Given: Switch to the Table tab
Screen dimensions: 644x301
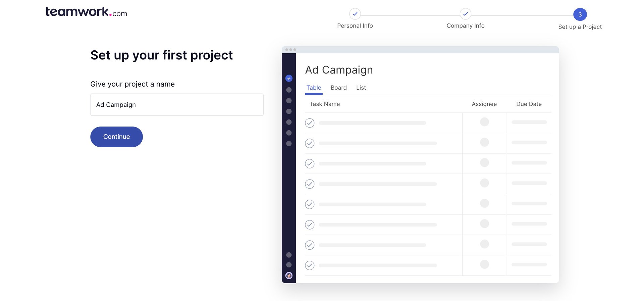Looking at the screenshot, I should point(314,88).
